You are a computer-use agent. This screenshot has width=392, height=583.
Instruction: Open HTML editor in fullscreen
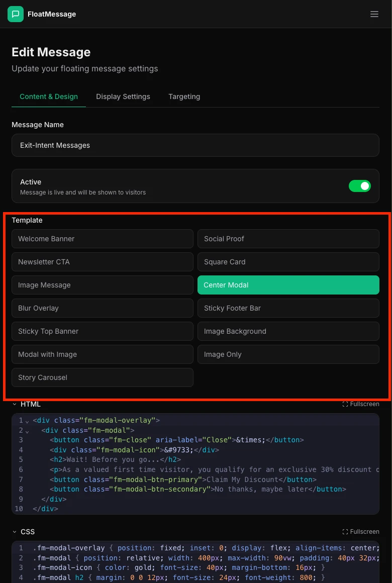360,404
